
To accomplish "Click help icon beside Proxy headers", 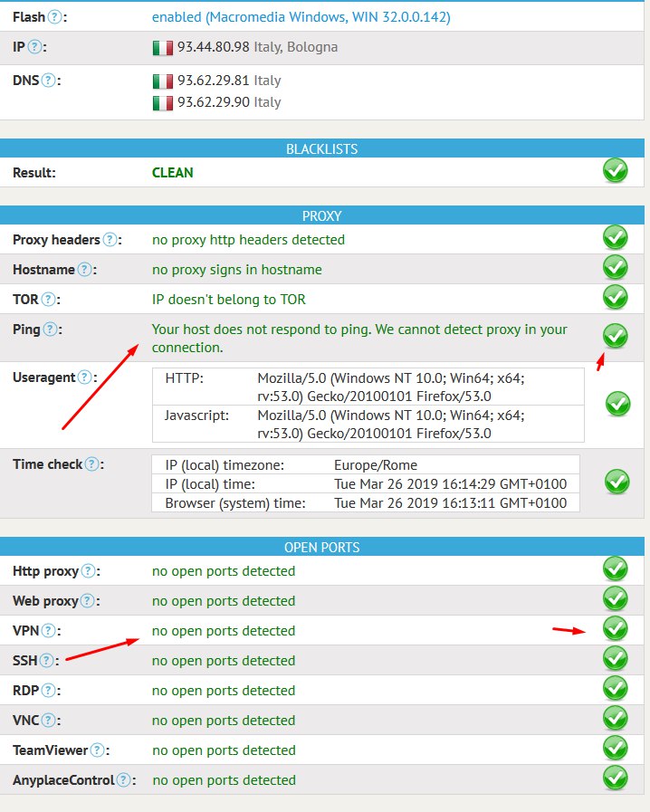I will point(110,240).
